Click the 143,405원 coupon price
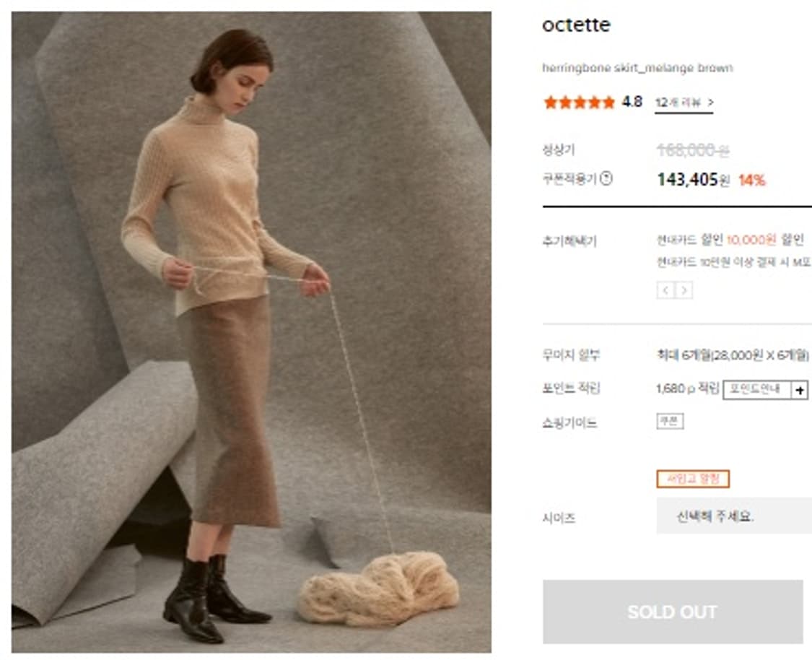Screen dimensions: 812x660 pyautogui.click(x=693, y=180)
